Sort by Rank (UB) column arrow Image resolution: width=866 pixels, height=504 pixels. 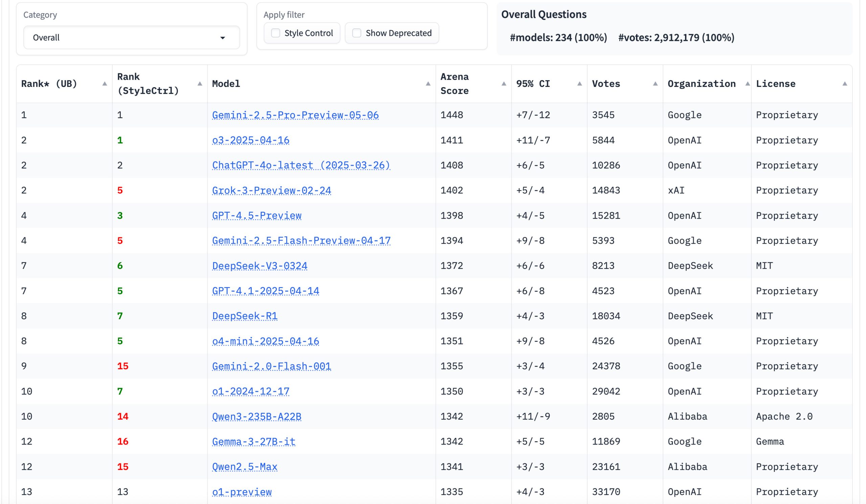[x=105, y=84]
